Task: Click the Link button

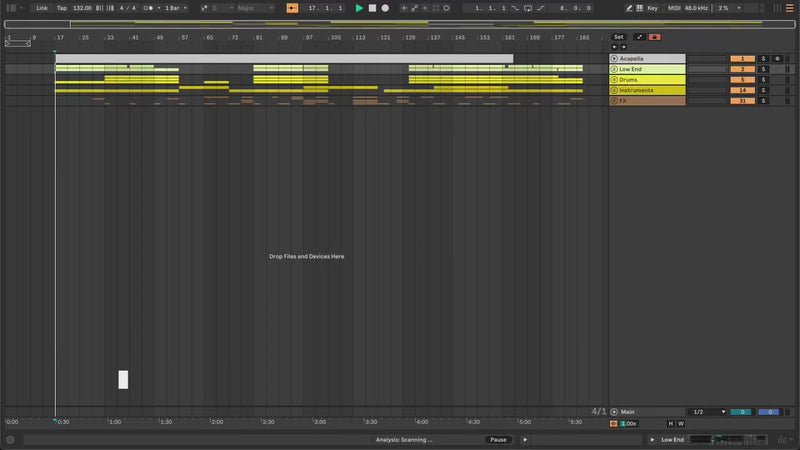Action: (x=42, y=8)
